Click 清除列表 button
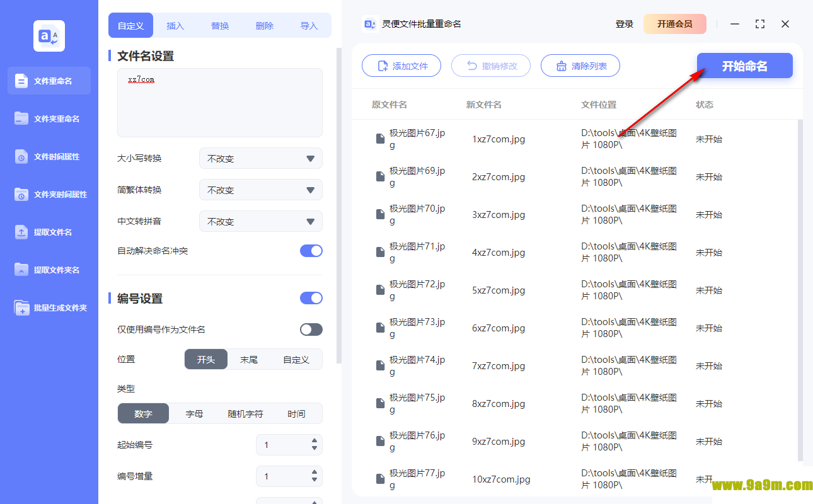 (x=580, y=66)
